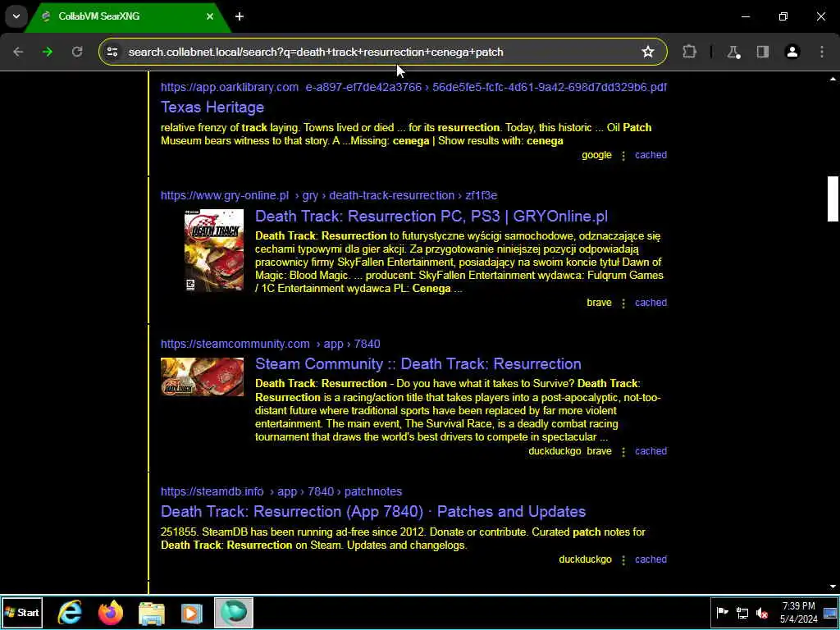
Task: Open Action Center flag in tray
Action: pyautogui.click(x=723, y=613)
